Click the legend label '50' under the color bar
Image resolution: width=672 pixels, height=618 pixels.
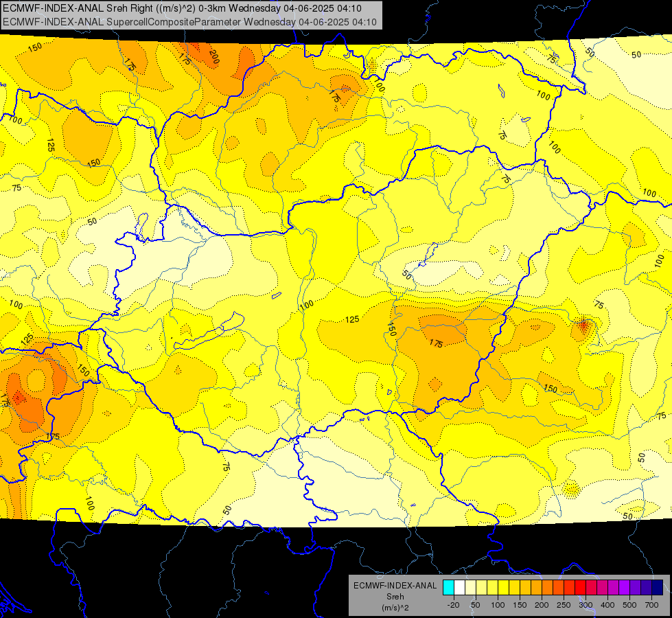tap(475, 605)
